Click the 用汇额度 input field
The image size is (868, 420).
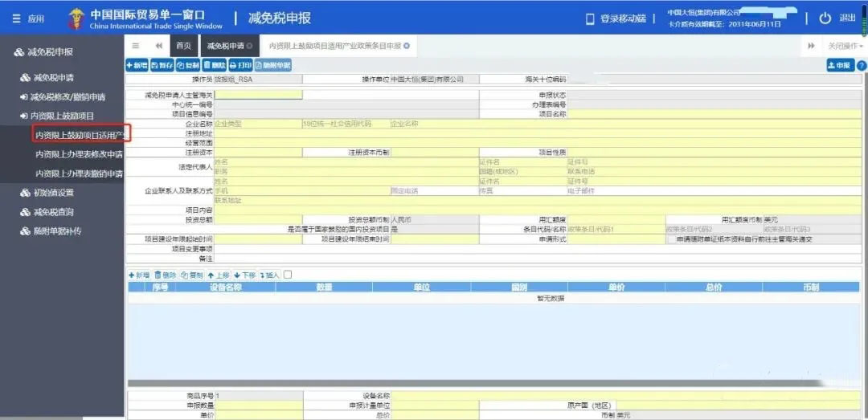pos(616,220)
